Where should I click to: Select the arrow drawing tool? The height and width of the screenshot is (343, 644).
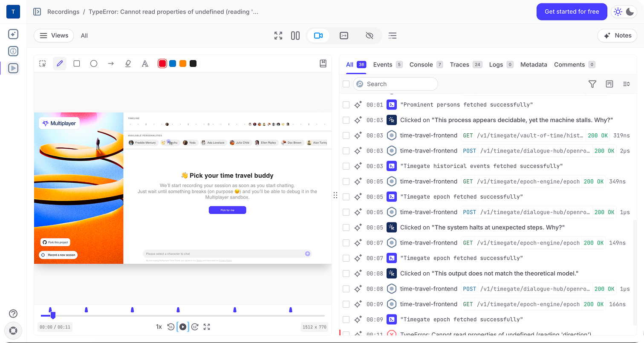[111, 63]
